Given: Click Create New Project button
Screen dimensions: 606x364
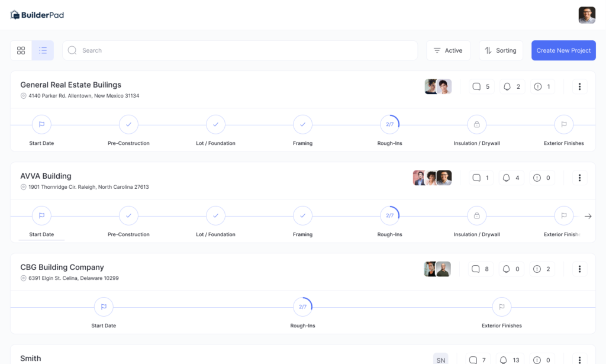Looking at the screenshot, I should pos(563,50).
